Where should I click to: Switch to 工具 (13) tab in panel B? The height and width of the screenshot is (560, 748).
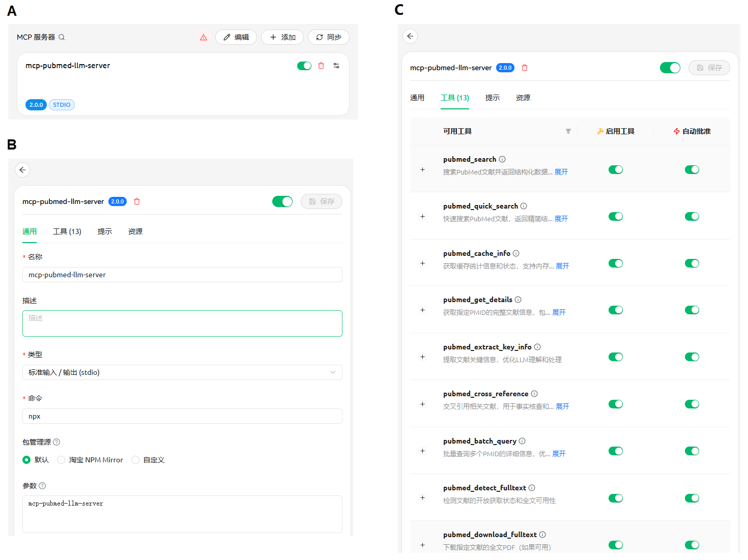click(x=67, y=231)
